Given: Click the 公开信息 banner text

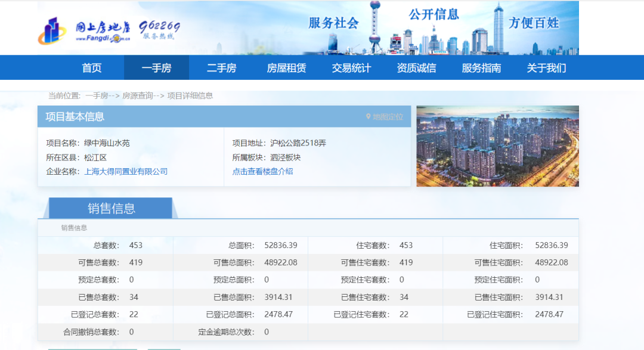Looking at the screenshot, I should [x=434, y=15].
